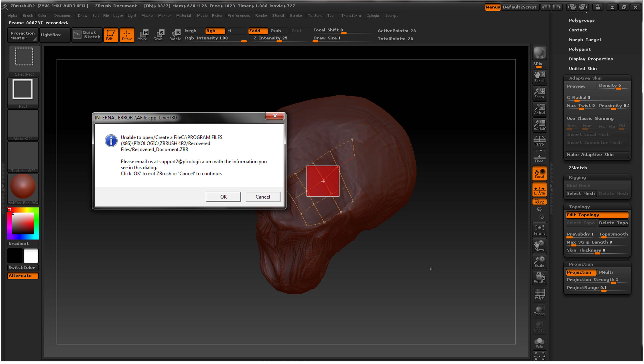Click OK to exit ZBrush in error dialog

point(223,197)
